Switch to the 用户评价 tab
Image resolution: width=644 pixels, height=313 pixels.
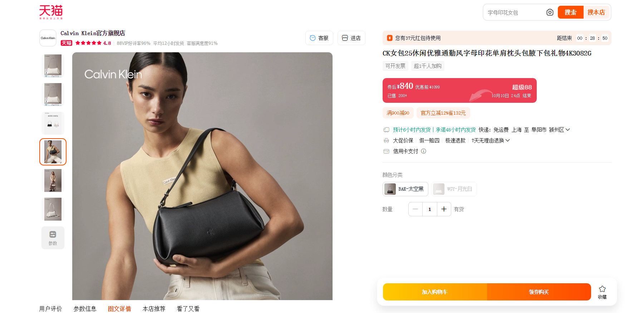click(51, 309)
